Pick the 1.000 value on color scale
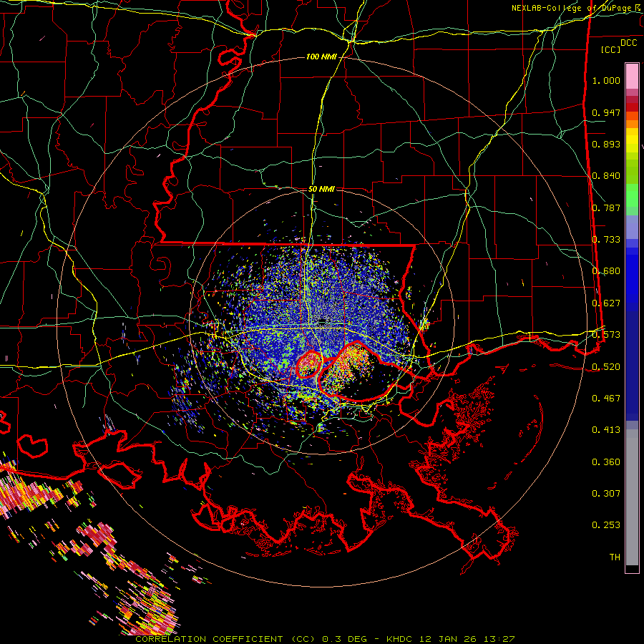This screenshot has height=644, width=644. point(606,80)
